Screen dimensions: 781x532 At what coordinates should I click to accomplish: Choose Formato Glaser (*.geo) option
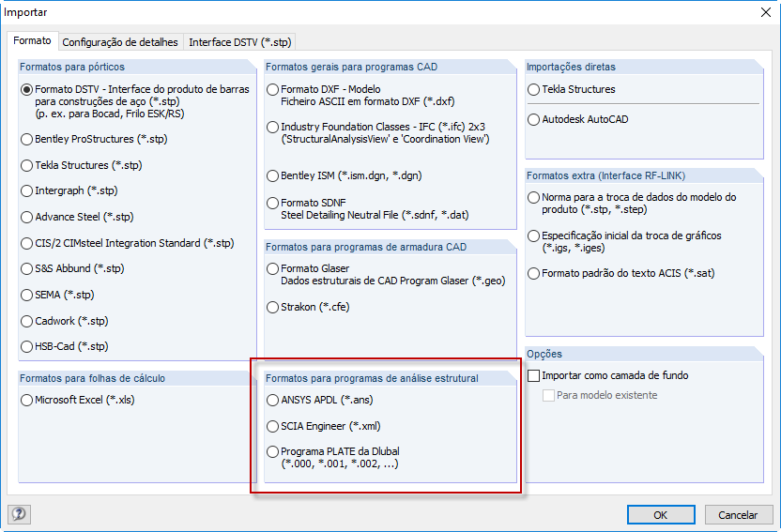(x=272, y=268)
